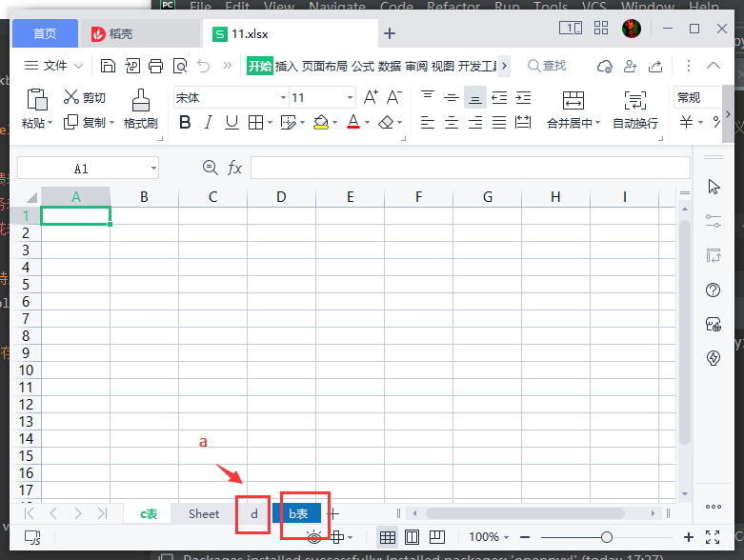Image resolution: width=744 pixels, height=560 pixels.
Task: Open the 公式 ribbon tab
Action: pos(363,66)
